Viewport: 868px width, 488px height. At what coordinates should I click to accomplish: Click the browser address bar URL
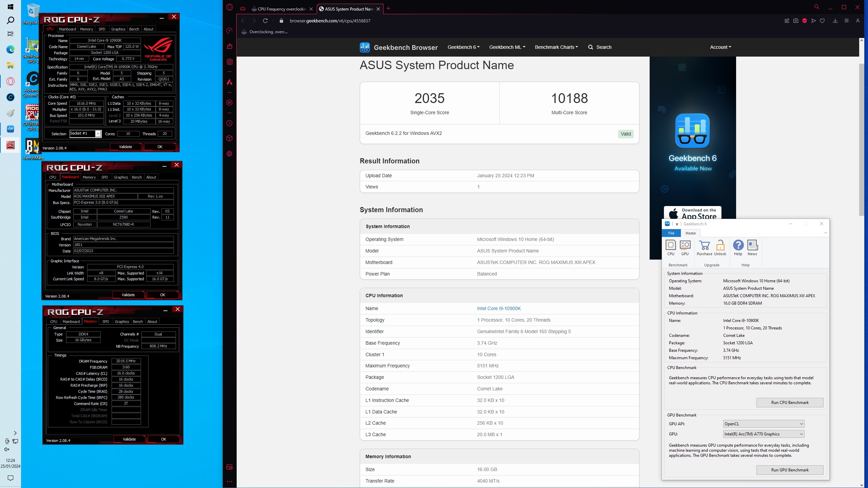330,21
